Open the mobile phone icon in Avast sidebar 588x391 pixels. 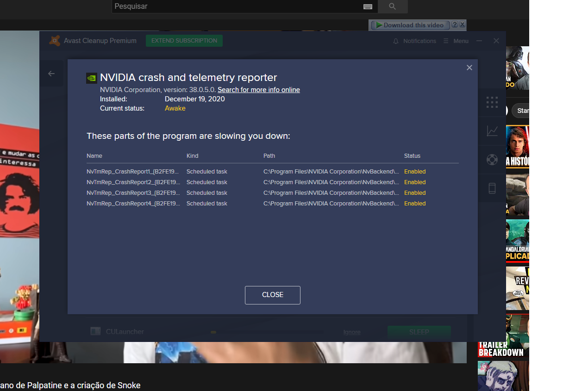pos(492,188)
